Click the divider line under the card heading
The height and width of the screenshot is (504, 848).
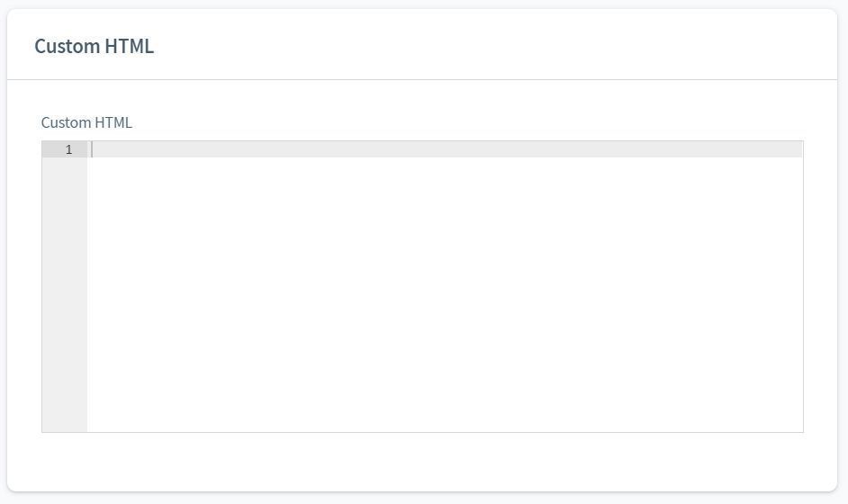pos(422,79)
